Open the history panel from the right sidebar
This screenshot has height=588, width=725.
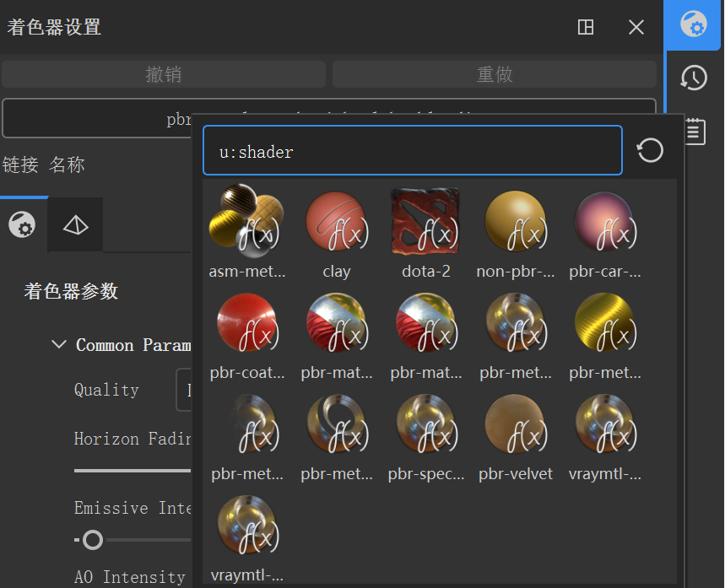693,78
